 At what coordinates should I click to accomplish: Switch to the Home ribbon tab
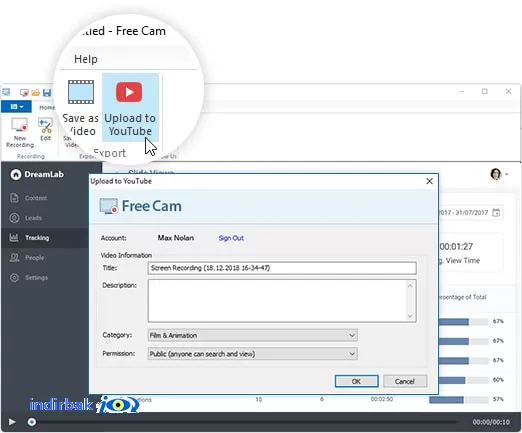[46, 107]
